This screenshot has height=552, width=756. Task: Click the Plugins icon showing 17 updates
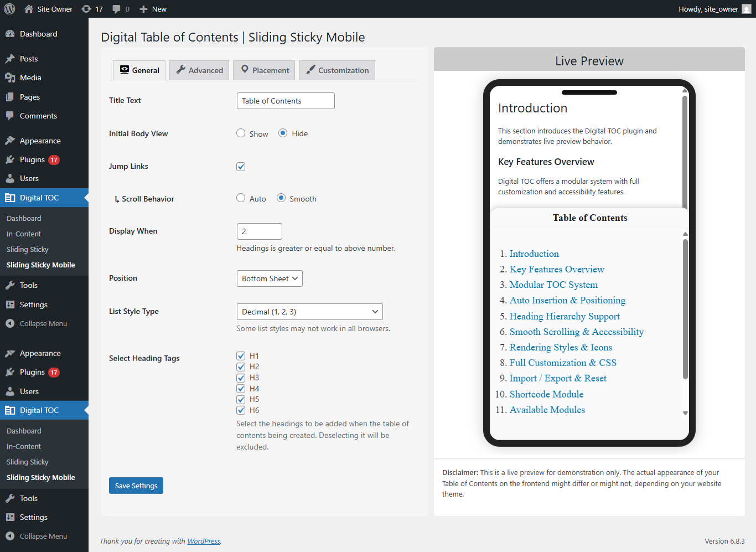coord(11,159)
